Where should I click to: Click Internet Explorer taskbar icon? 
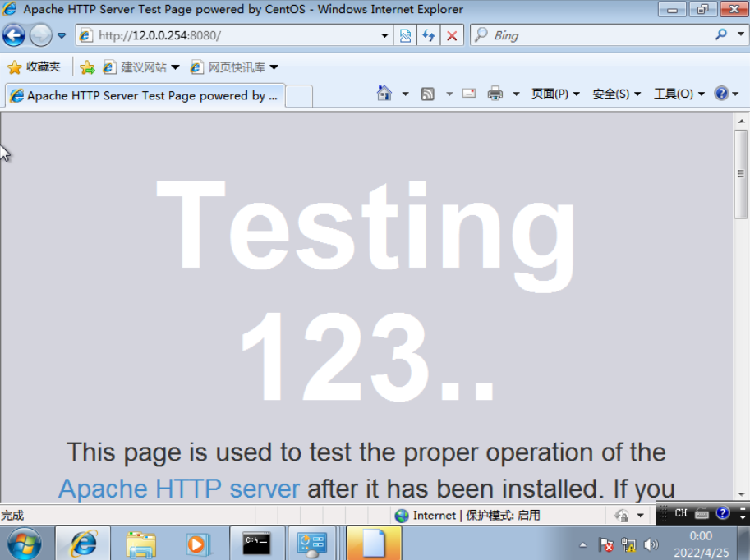tap(83, 544)
